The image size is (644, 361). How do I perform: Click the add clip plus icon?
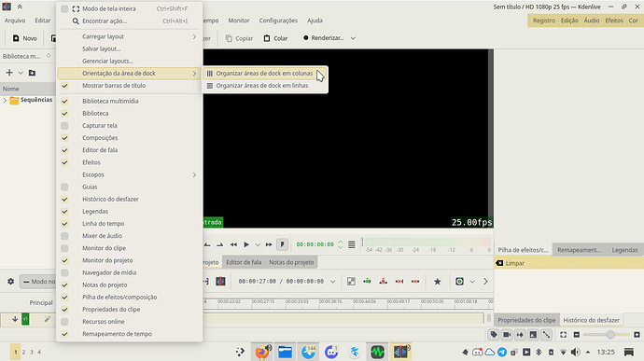pos(9,73)
